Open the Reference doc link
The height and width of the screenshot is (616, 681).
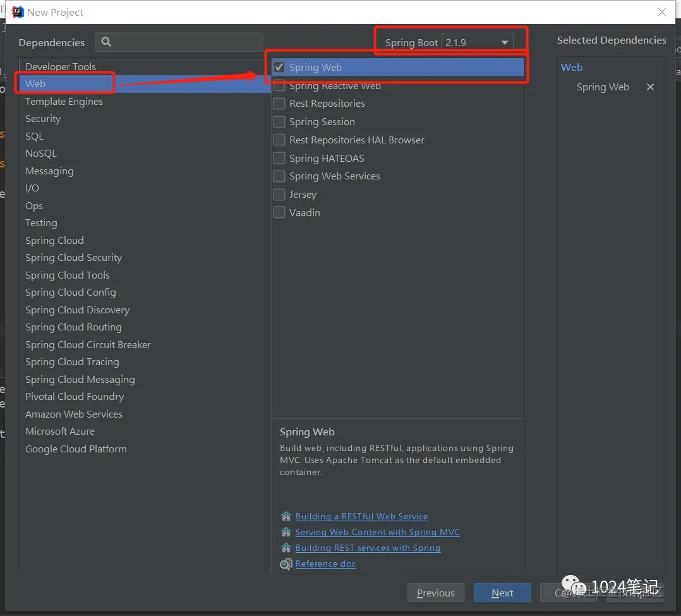coord(325,564)
